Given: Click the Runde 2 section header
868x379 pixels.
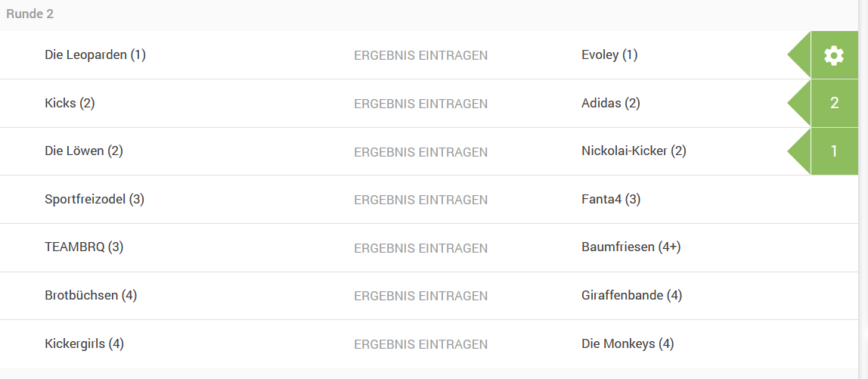Looking at the screenshot, I should [30, 14].
